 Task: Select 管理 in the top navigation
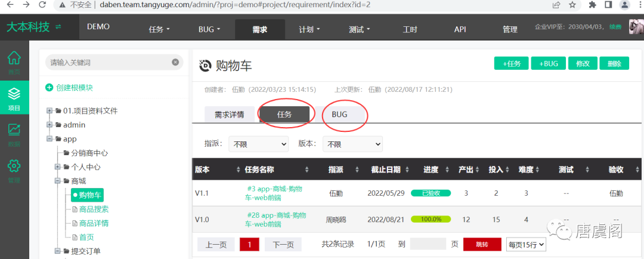pyautogui.click(x=510, y=29)
